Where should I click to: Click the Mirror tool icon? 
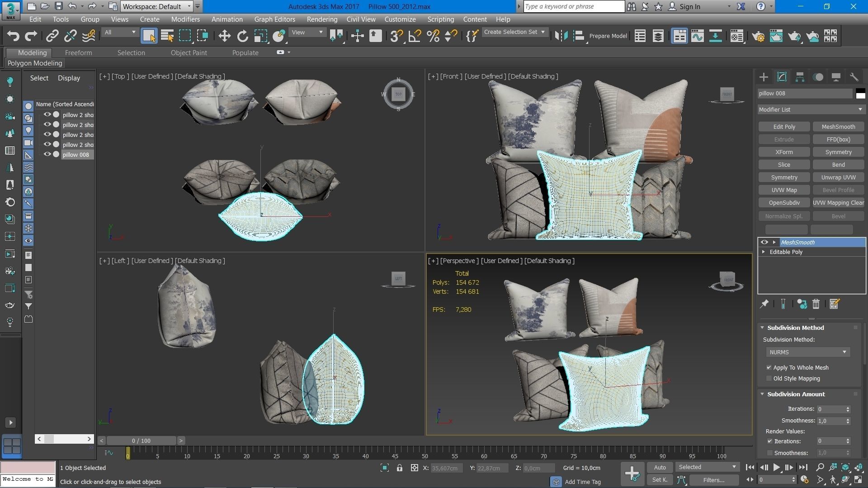pos(561,36)
